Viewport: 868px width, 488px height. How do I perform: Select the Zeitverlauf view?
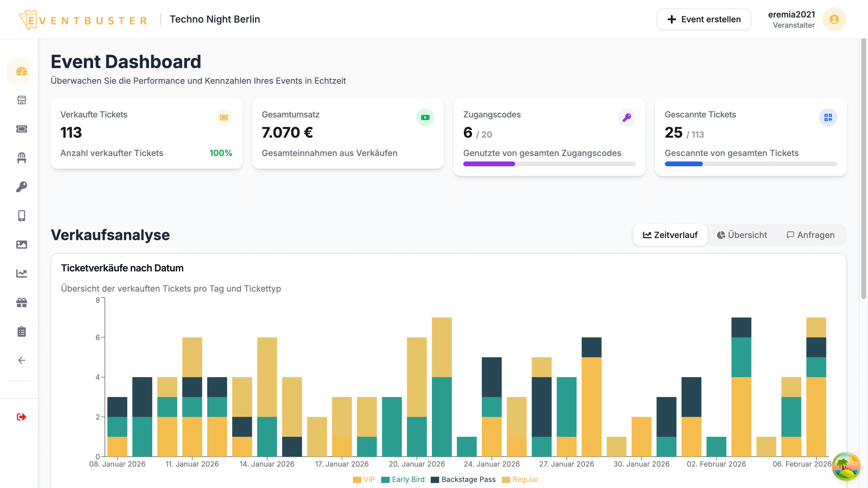click(670, 235)
